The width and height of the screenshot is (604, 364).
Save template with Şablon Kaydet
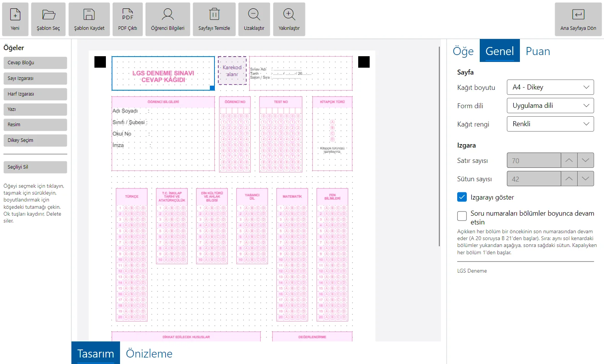pos(89,19)
